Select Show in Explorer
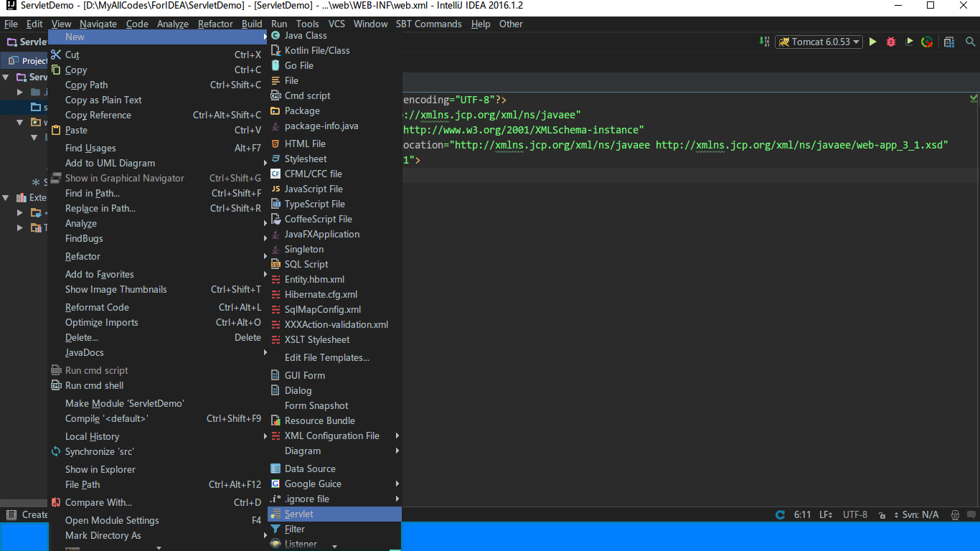Image resolution: width=980 pixels, height=551 pixels. coord(157,469)
